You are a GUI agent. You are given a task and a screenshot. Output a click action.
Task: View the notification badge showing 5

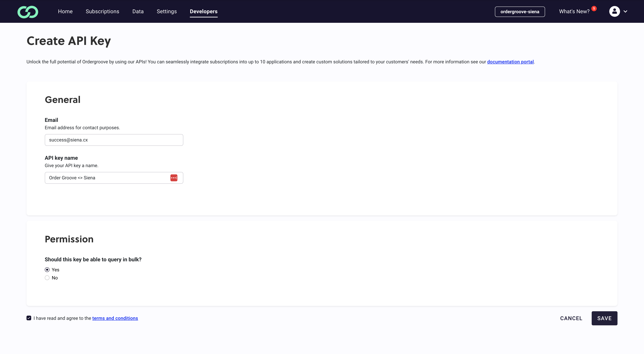594,9
